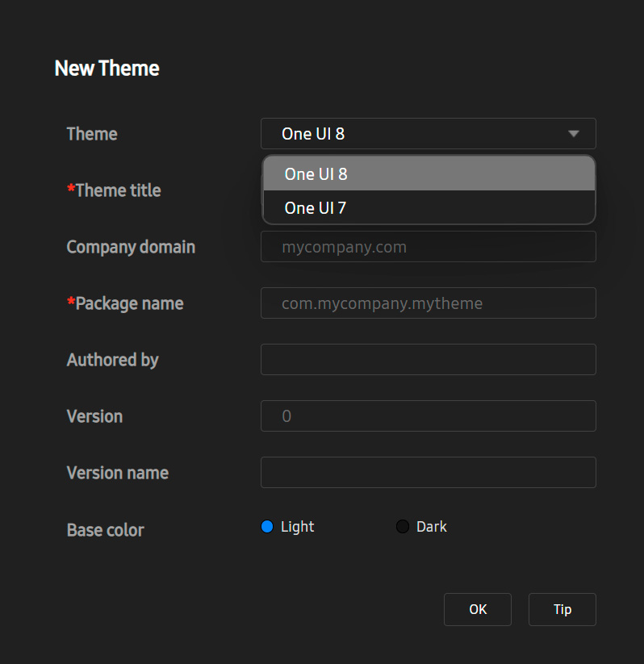
Task: Click the Base color label
Action: (106, 530)
